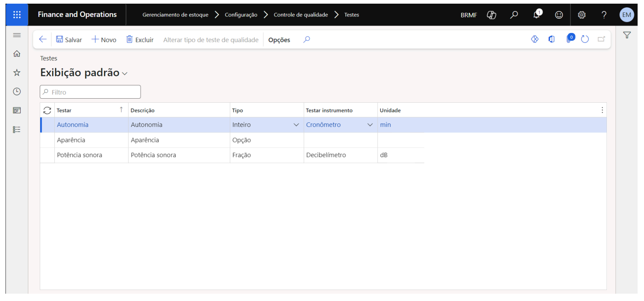Click the Excluir button
Viewport: 644px width, 301px height.
pos(140,40)
